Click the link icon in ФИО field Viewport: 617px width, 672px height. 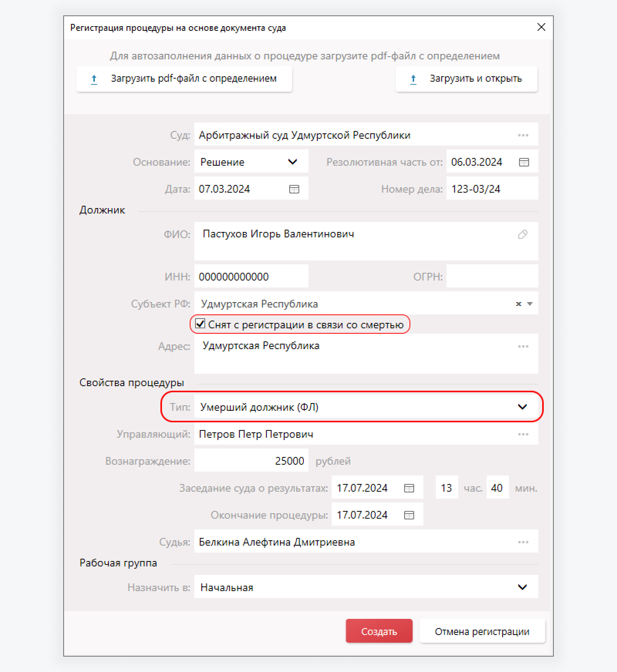point(523,234)
